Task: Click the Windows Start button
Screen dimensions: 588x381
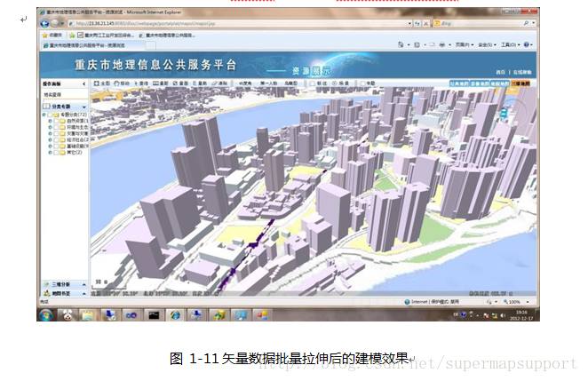Action: click(x=44, y=314)
